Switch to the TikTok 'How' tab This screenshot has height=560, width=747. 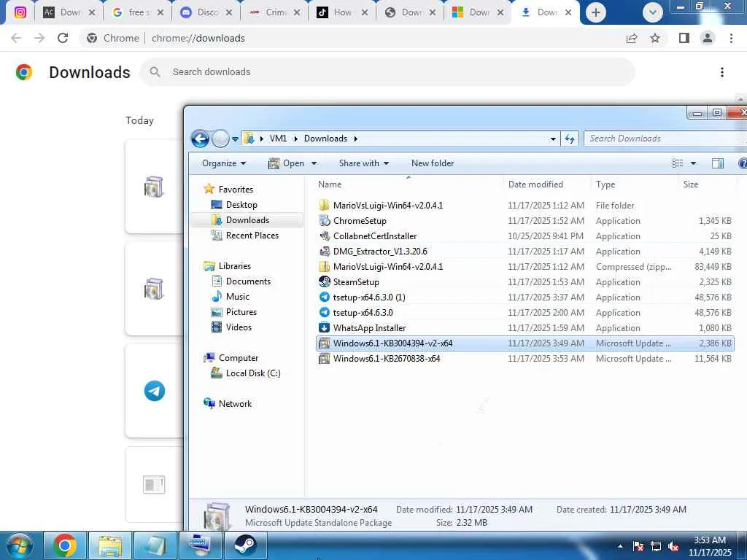[341, 12]
